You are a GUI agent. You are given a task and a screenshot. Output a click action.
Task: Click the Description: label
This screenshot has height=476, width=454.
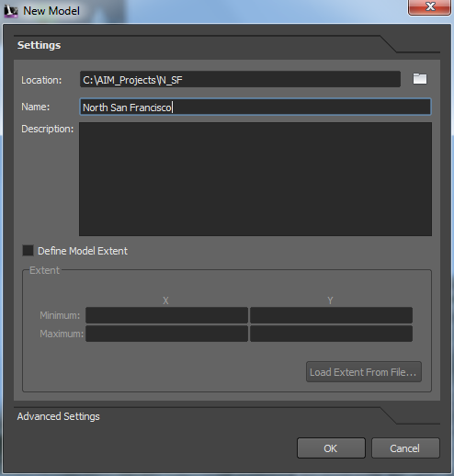[x=48, y=129]
